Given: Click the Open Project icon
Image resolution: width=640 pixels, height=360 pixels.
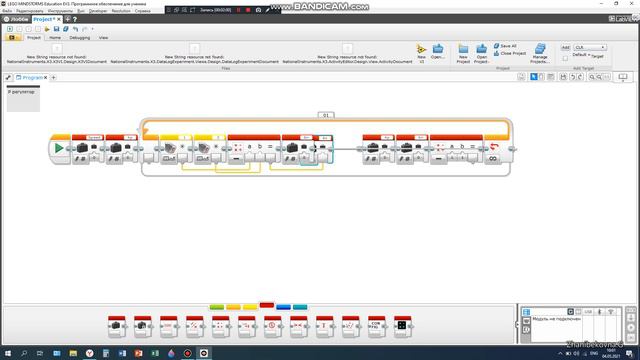Looking at the screenshot, I should click(x=482, y=49).
